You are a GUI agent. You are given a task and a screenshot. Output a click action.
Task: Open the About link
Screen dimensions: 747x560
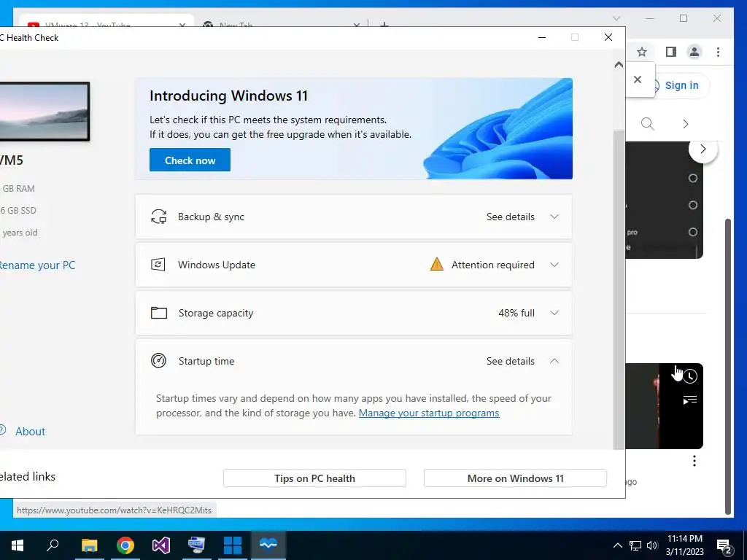[29, 432]
